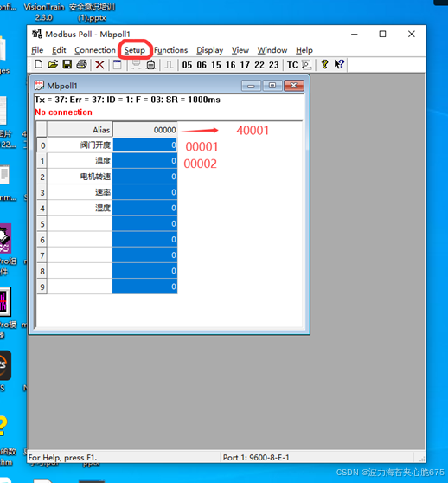Minimize the Modbus Poll main window
Image resolution: width=448 pixels, height=483 pixels.
point(355,34)
